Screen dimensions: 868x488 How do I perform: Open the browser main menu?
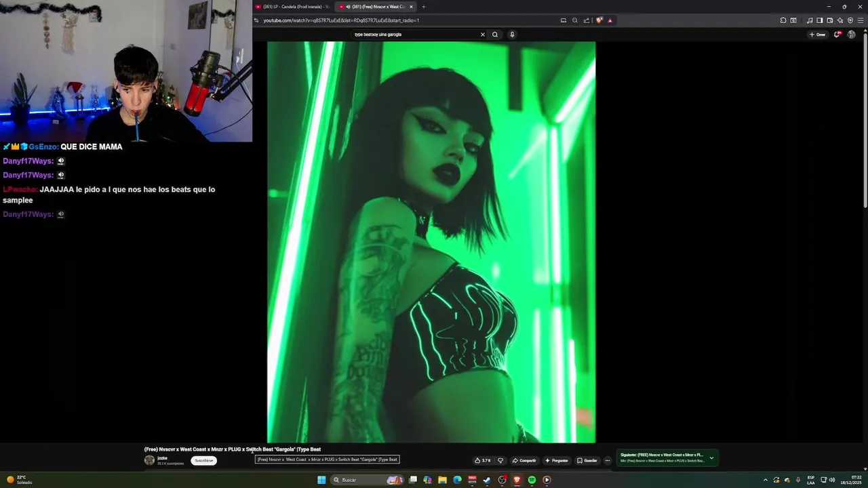click(x=861, y=20)
